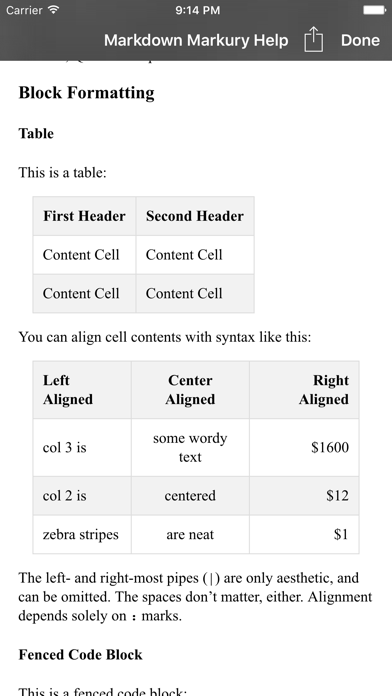Viewport: 392px width, 696px height.
Task: Tap the $1600 cell
Action: [304, 447]
